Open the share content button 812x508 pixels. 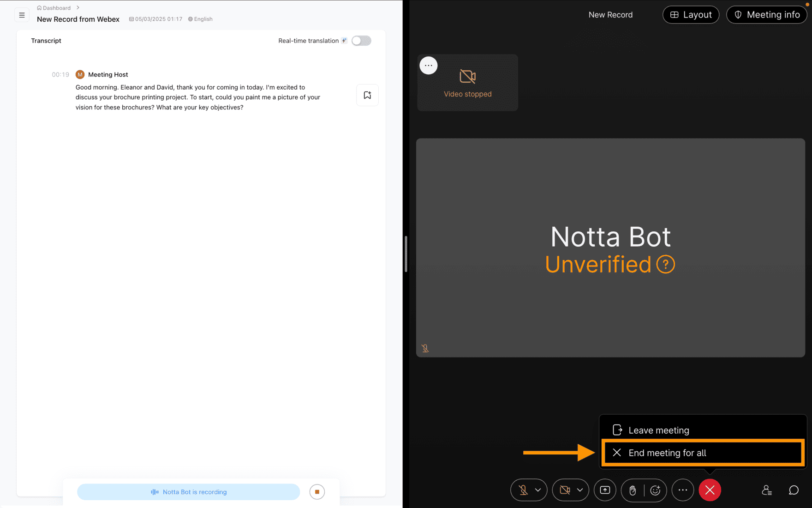[605, 490]
